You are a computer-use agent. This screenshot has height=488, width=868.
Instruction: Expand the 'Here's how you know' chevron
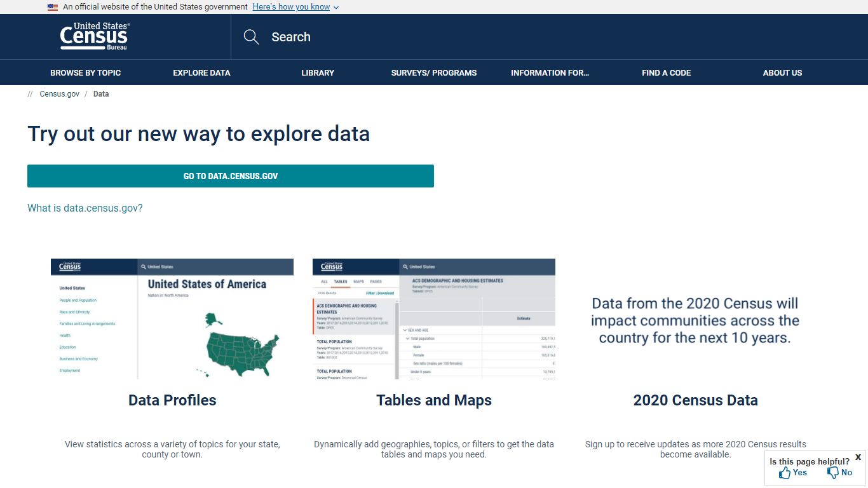[336, 8]
